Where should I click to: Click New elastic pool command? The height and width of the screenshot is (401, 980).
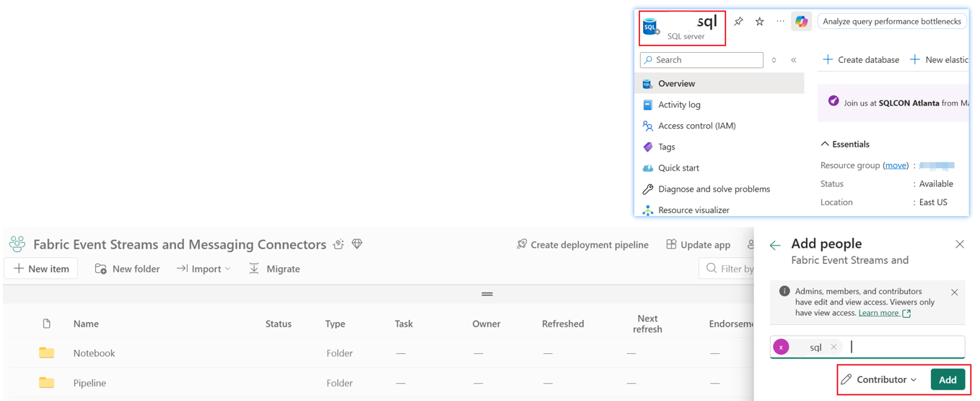pos(939,60)
